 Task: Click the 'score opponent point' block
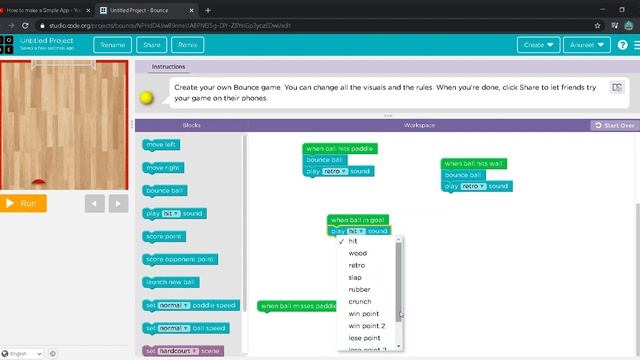click(180, 259)
